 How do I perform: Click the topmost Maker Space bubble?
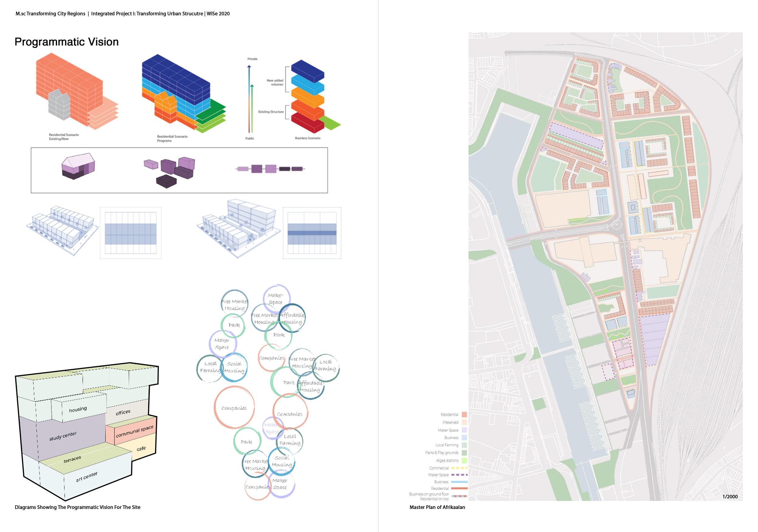click(276, 298)
